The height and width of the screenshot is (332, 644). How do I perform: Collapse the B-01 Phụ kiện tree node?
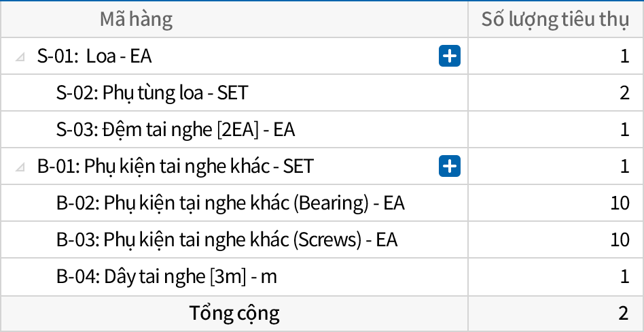click(20, 167)
